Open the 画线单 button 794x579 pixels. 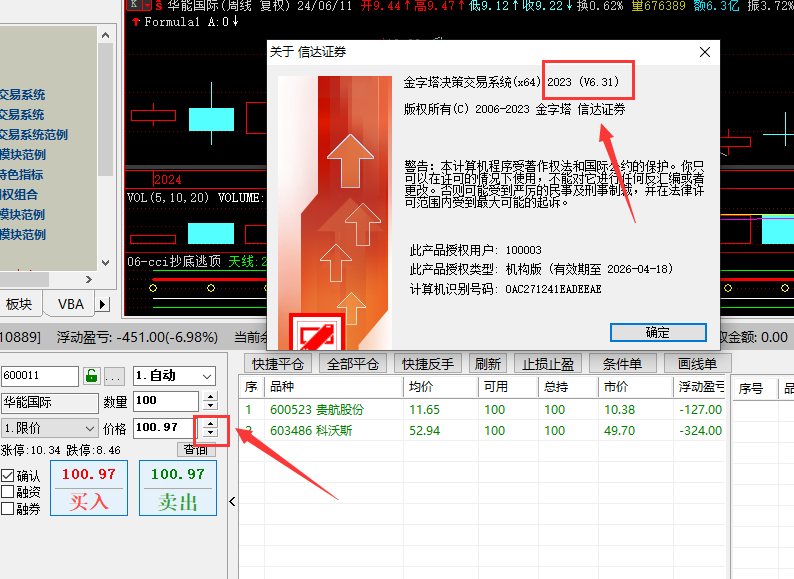(x=697, y=364)
